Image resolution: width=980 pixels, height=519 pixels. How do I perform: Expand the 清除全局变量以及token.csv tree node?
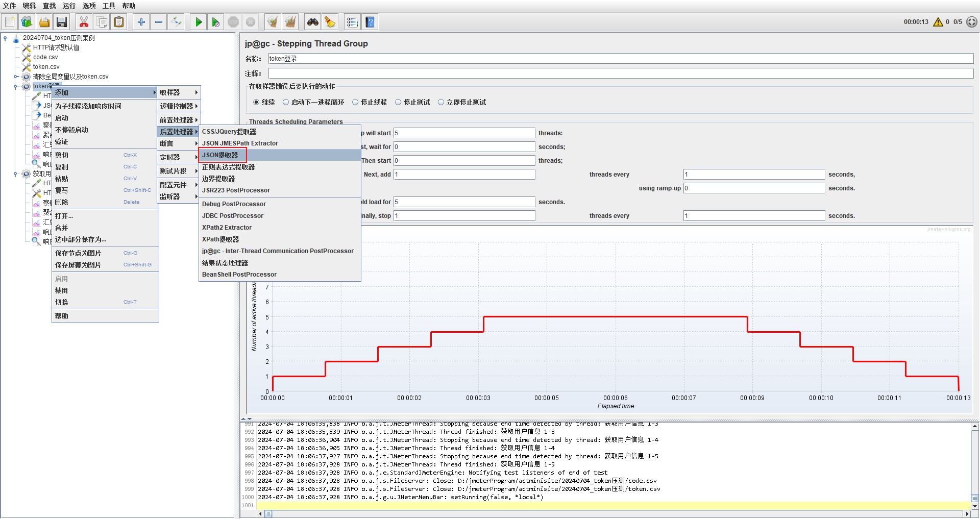point(16,77)
